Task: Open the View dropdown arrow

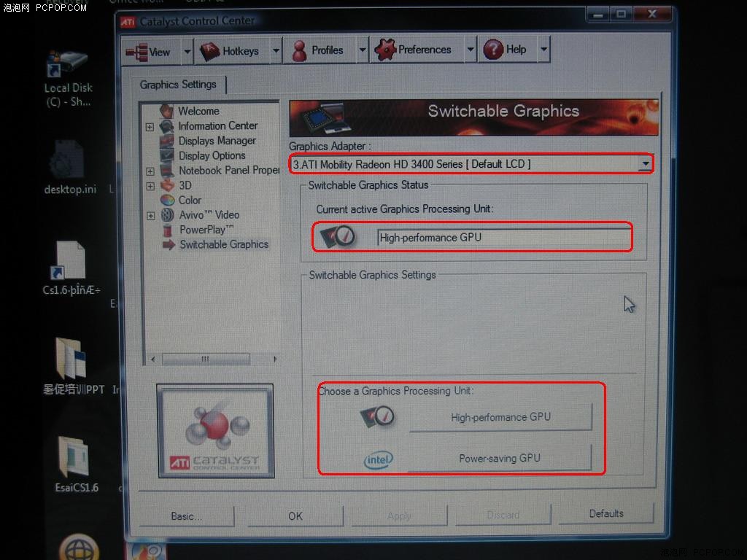Action: (187, 52)
